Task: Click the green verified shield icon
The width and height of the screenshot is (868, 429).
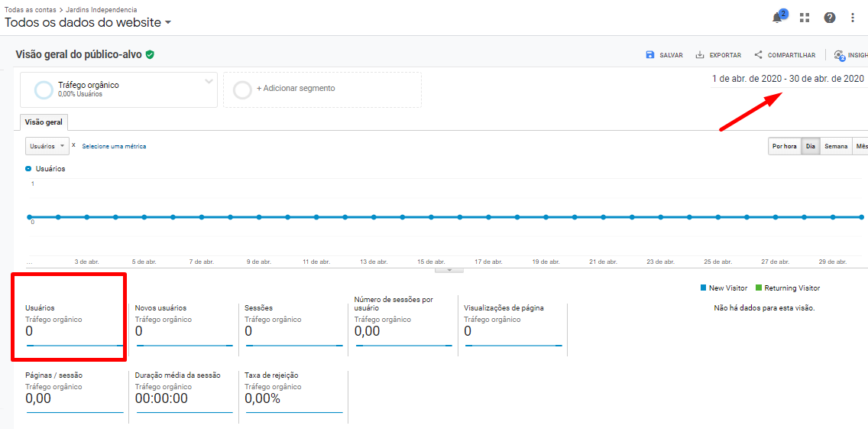Action: point(151,55)
